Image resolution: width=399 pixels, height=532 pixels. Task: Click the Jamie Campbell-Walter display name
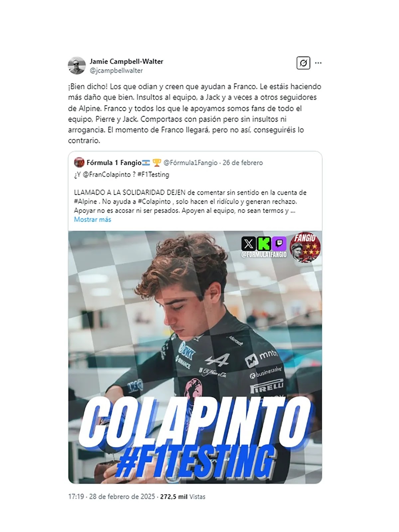pyautogui.click(x=126, y=61)
